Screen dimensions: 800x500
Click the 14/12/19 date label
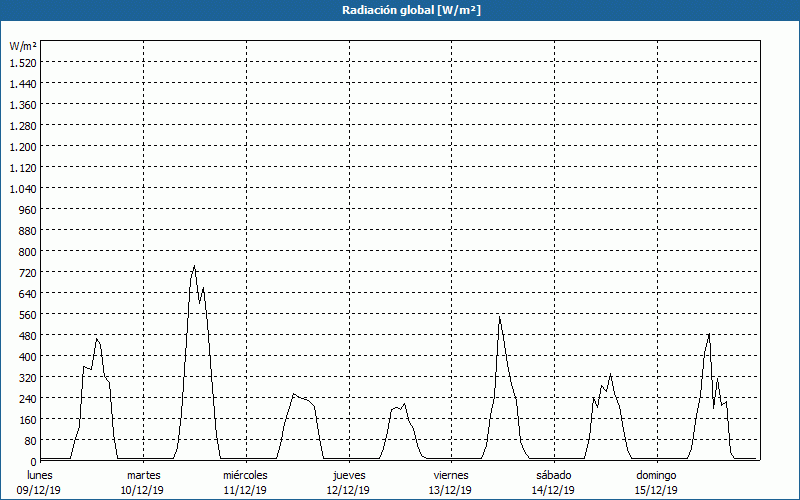point(553,490)
